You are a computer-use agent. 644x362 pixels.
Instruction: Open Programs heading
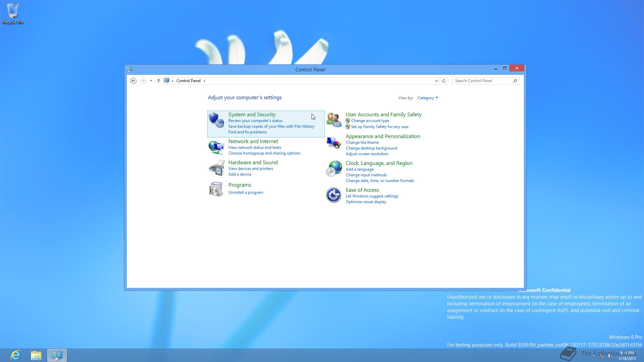point(239,185)
